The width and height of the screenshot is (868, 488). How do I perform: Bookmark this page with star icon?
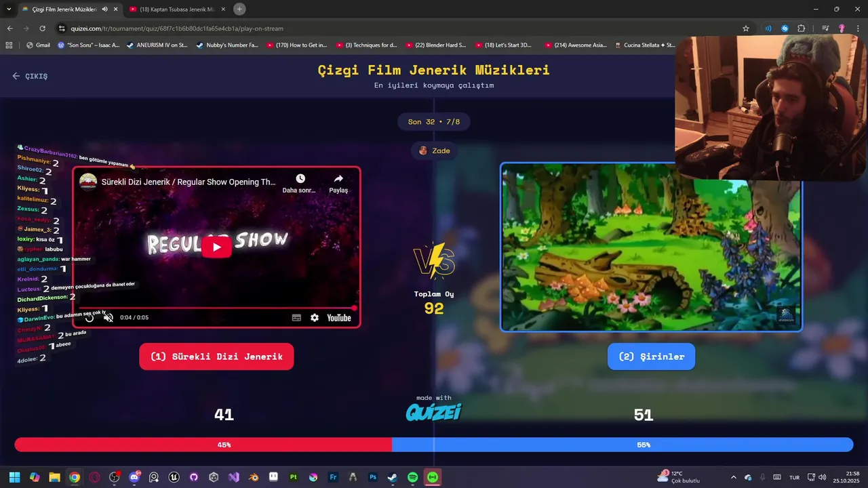click(x=746, y=28)
